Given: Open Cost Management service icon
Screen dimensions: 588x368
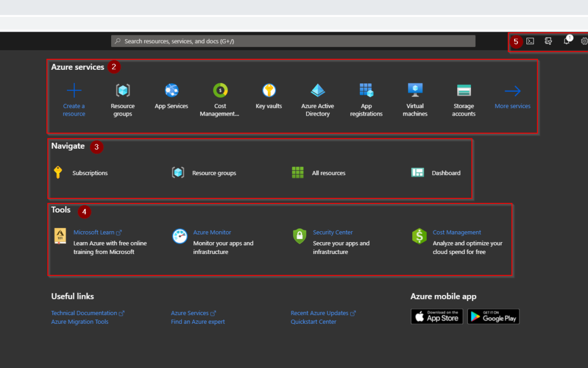Looking at the screenshot, I should pos(220,91).
